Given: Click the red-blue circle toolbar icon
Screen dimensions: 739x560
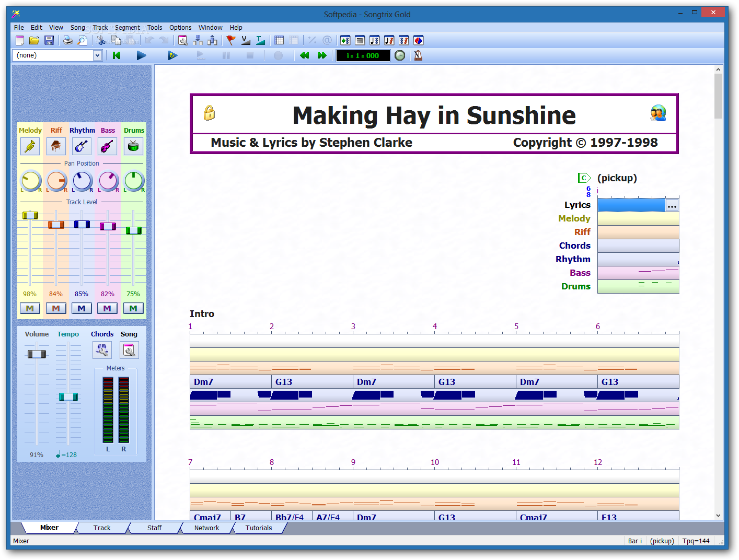Looking at the screenshot, I should 418,40.
